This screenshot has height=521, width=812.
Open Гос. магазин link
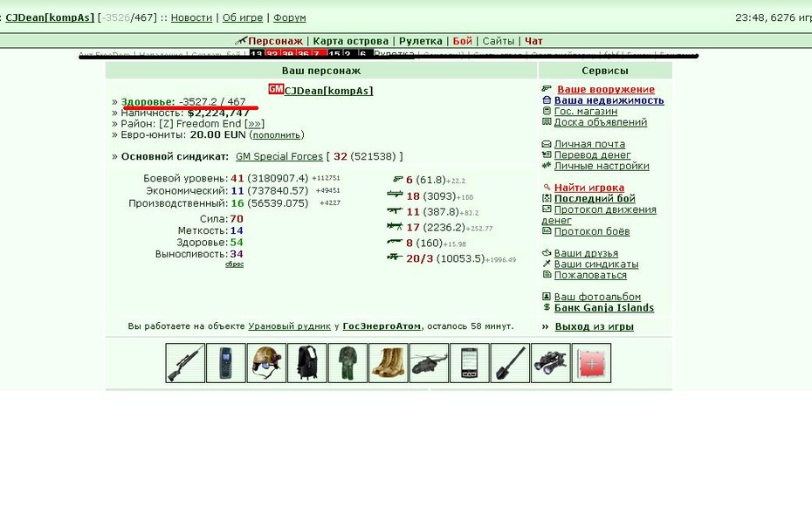[x=585, y=111]
